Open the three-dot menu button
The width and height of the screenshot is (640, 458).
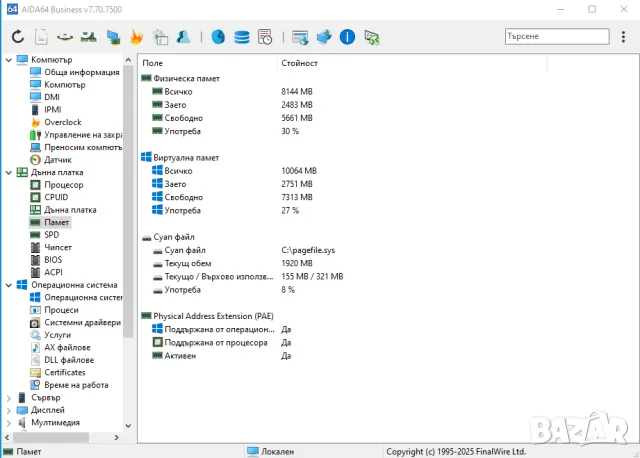point(623,37)
